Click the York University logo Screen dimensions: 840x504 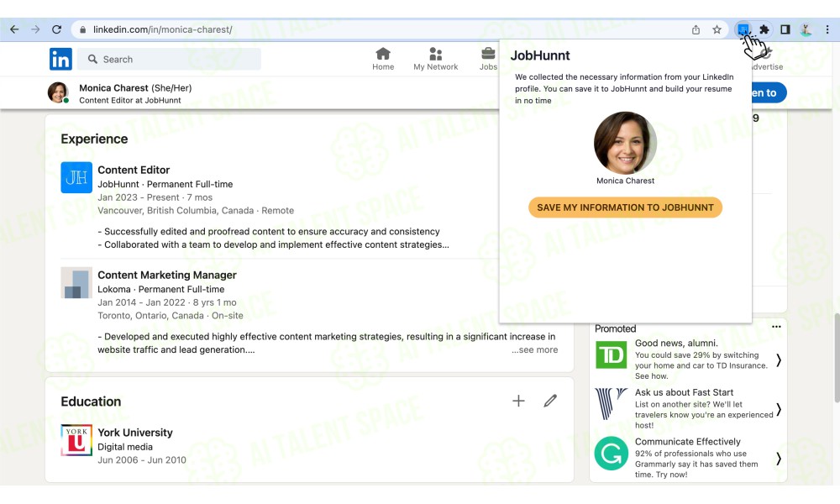(76, 440)
